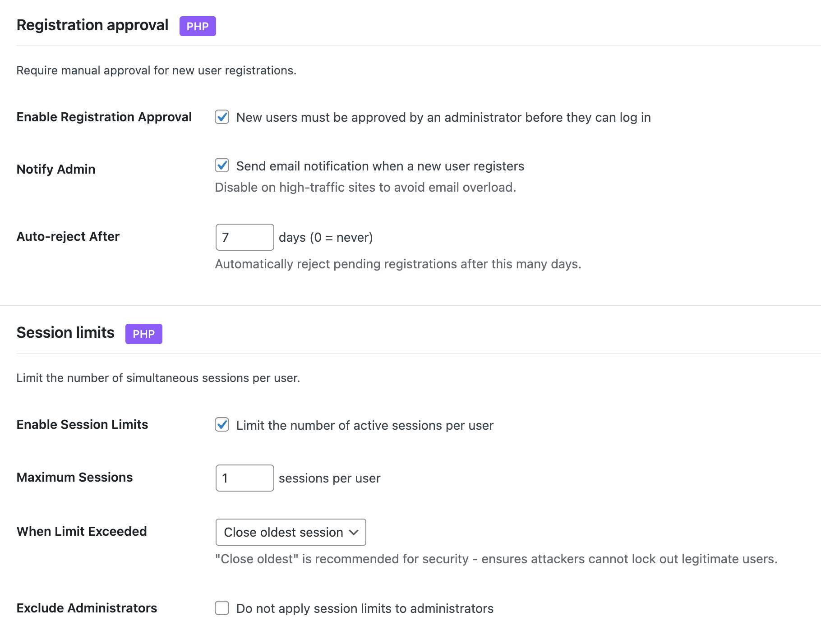Uncheck Enable Registration Approval checkbox
Screen dimensions: 821x644
tap(222, 117)
